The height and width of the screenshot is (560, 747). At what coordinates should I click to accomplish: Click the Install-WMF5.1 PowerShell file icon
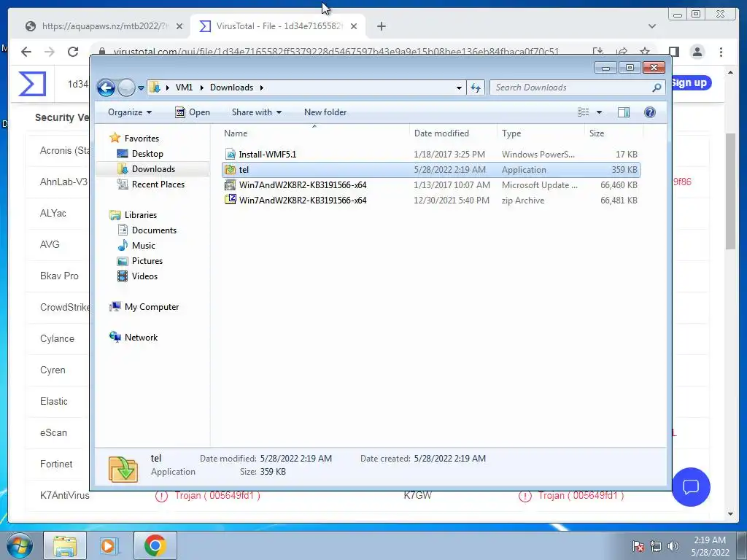coord(231,155)
